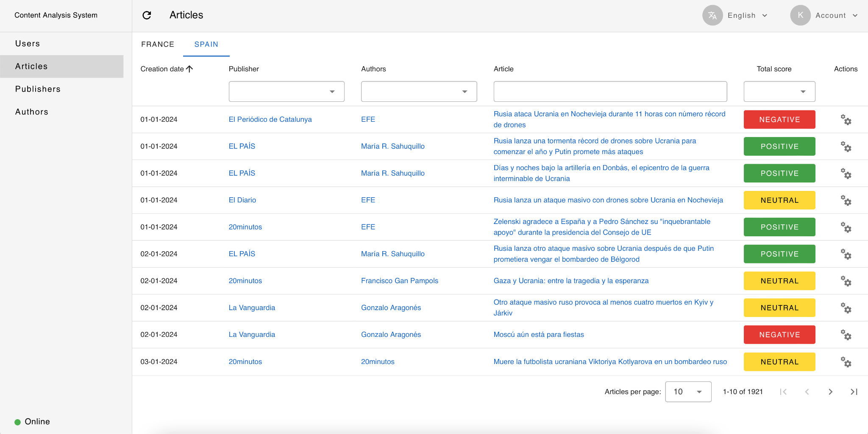The width and height of the screenshot is (868, 434).
Task: Click the Content Analysis System title
Action: tap(56, 15)
